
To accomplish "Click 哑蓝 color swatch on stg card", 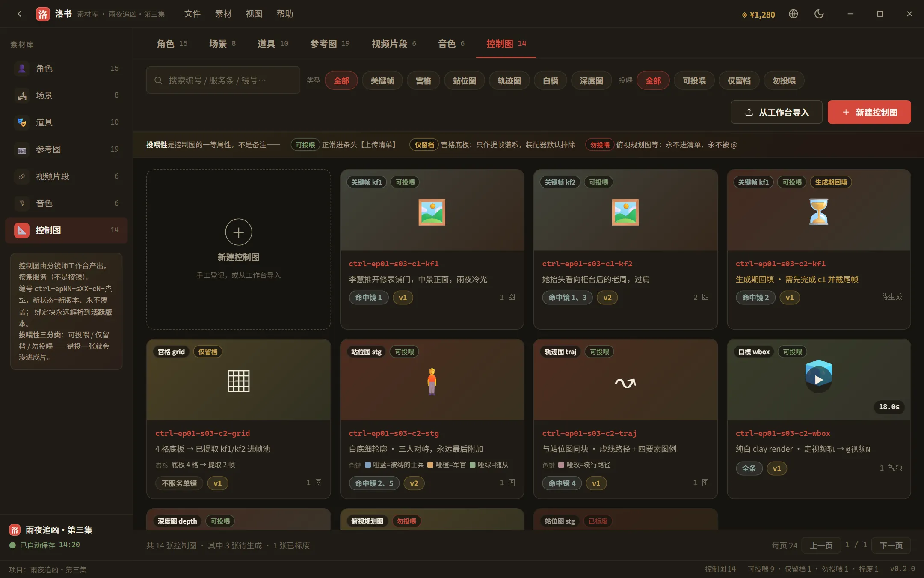I will pyautogui.click(x=367, y=465).
